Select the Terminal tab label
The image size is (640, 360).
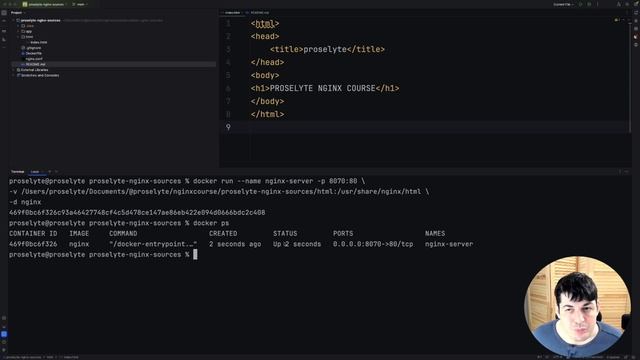point(18,172)
